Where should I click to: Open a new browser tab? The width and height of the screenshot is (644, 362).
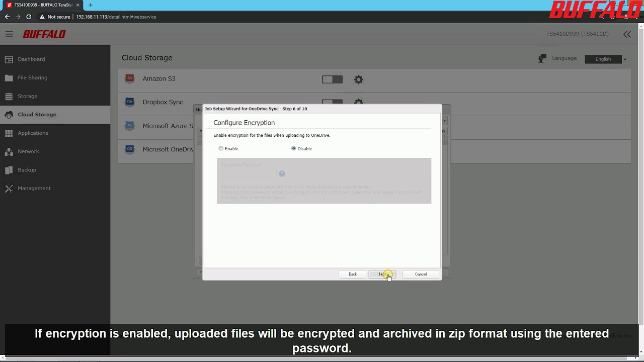[91, 5]
